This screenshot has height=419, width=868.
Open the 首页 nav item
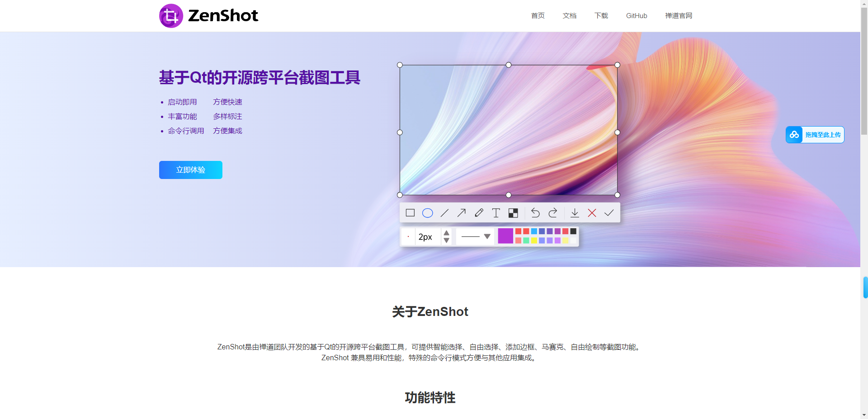click(x=538, y=16)
